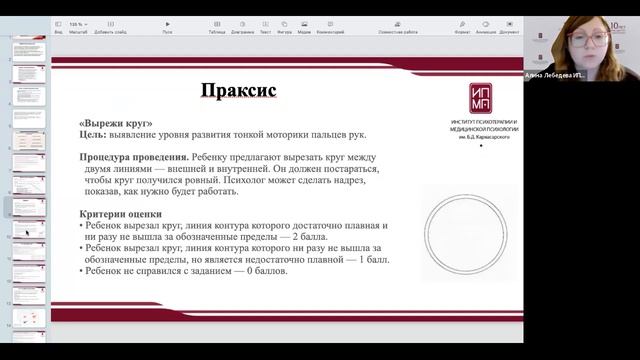Select slide 4 thumbnail in navigator
The width and height of the screenshot is (640, 360).
pyautogui.click(x=29, y=96)
